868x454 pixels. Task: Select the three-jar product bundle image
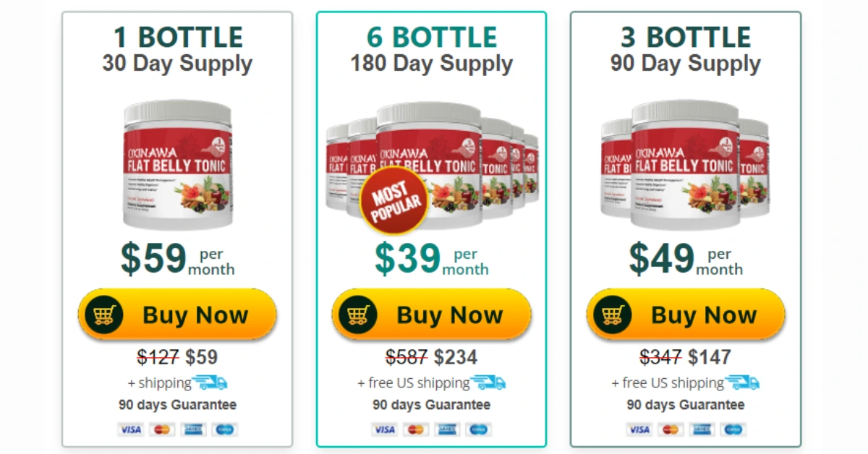coord(686,160)
